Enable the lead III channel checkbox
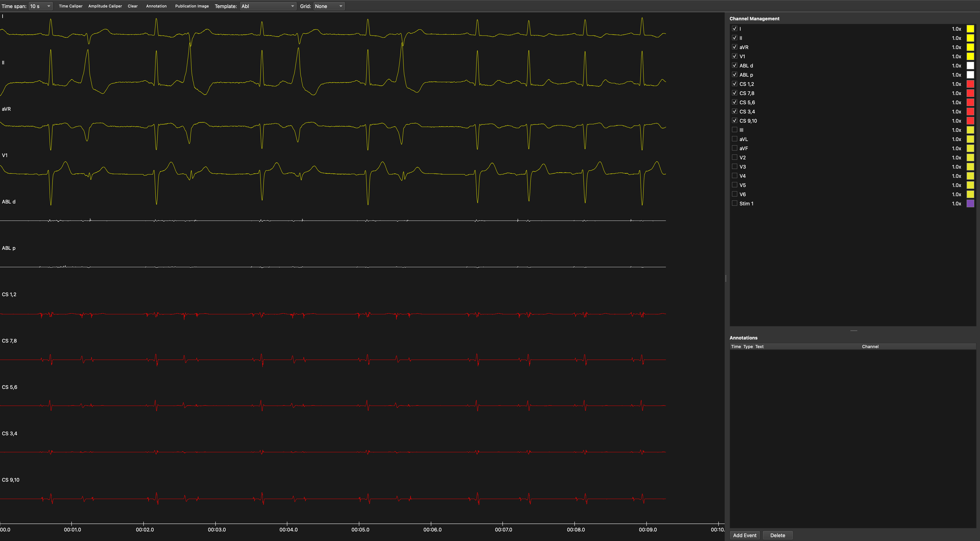The image size is (980, 541). tap(735, 130)
